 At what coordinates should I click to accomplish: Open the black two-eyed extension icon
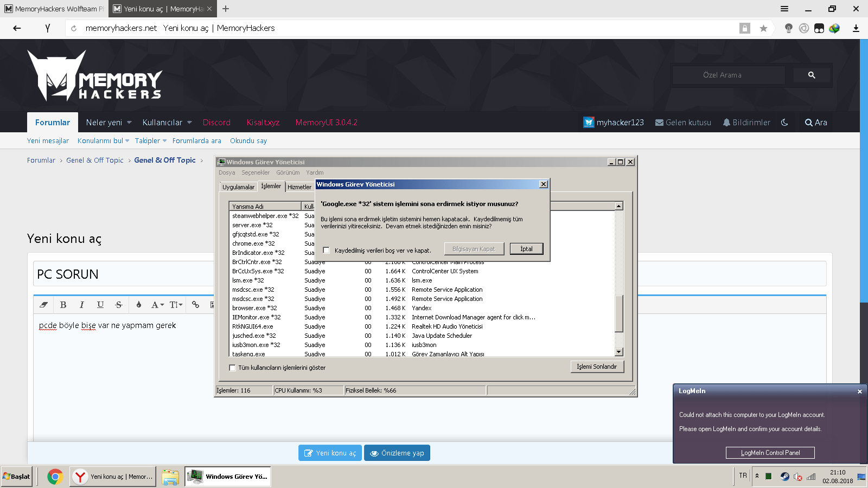819,28
